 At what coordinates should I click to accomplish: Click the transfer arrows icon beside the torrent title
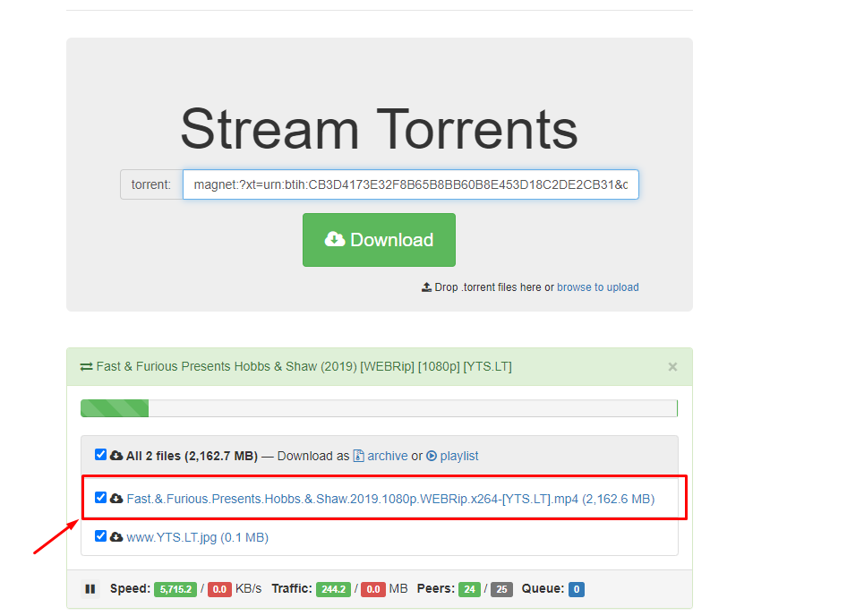tap(85, 366)
